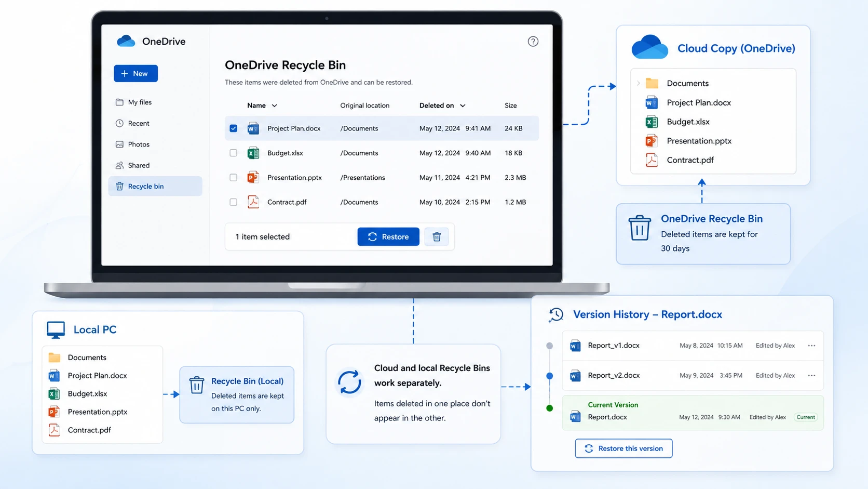This screenshot has height=489, width=868.
Task: Click PDF icon for Contract.pdf in Cloud Copy
Action: [x=652, y=160]
